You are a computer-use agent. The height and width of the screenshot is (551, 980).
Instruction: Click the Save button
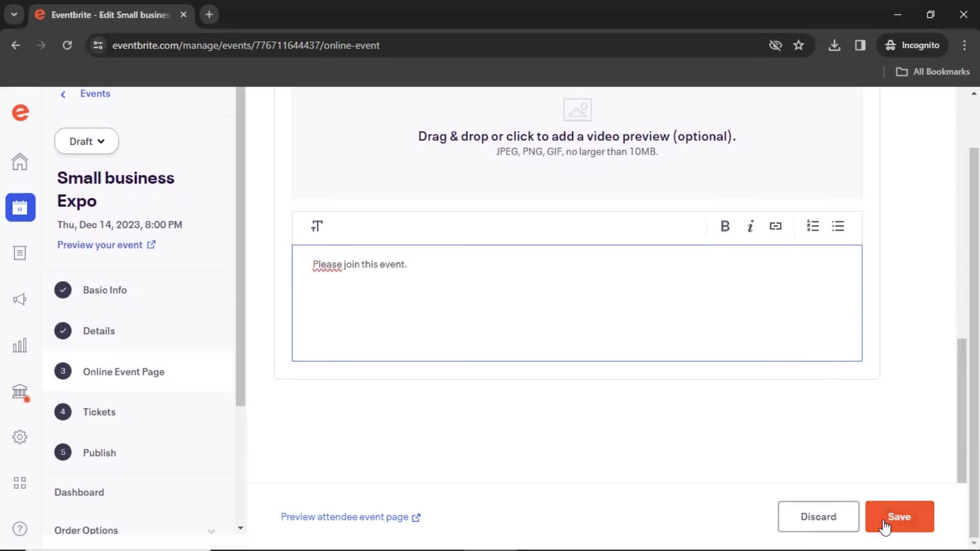899,516
